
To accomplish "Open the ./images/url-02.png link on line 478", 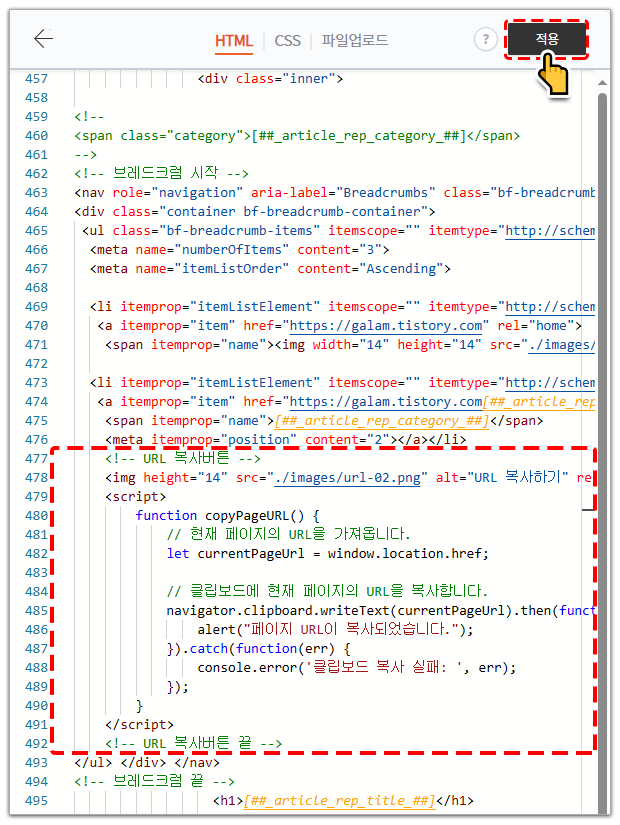I will pyautogui.click(x=347, y=478).
